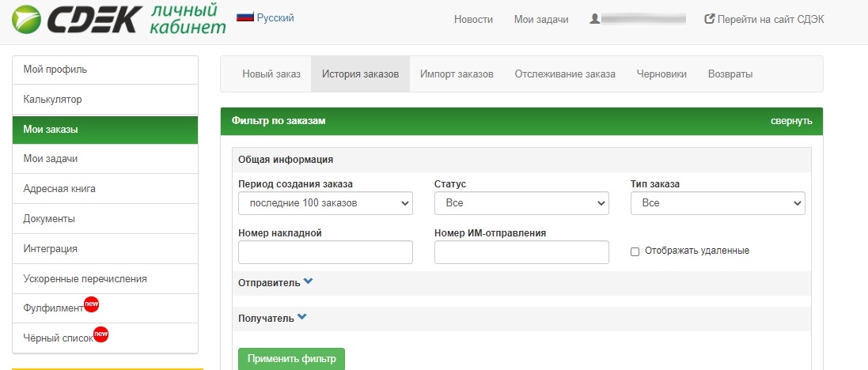868x370 pixels.
Task: Click the new badge on Фулфилмент
Action: 91,304
